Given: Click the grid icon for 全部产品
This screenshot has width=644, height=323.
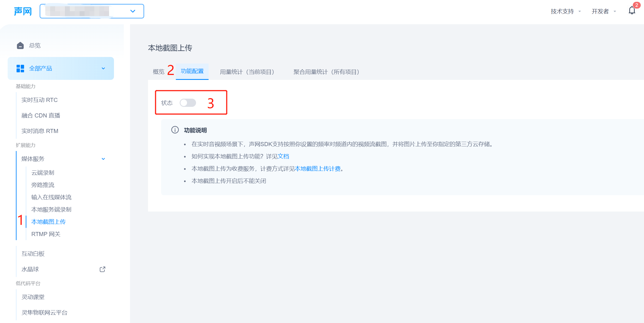Looking at the screenshot, I should (20, 68).
